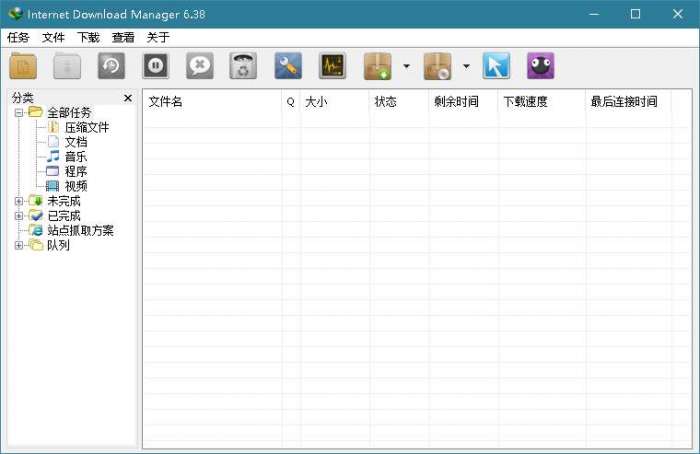The height and width of the screenshot is (454, 700).
Task: Open the 下载 menu
Action: (88, 37)
